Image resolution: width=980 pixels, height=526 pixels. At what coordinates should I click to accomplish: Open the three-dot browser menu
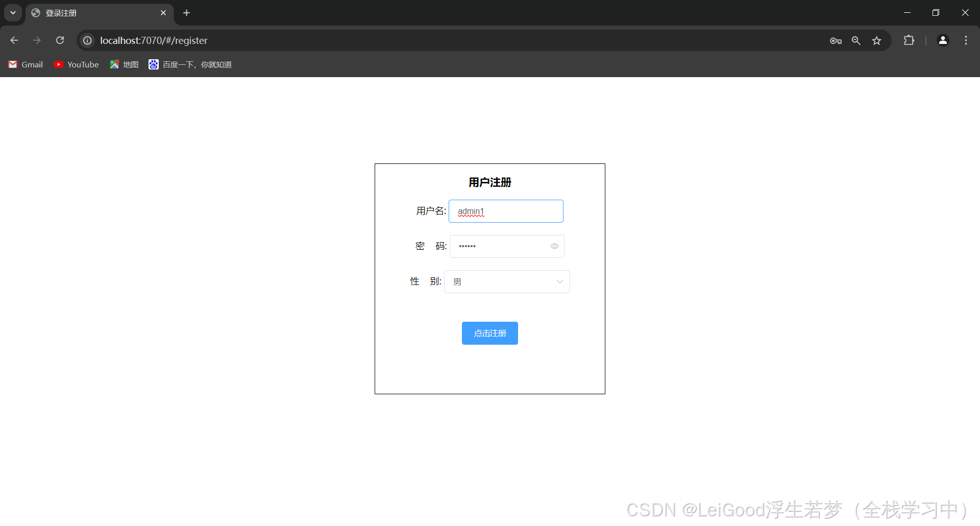coord(966,40)
